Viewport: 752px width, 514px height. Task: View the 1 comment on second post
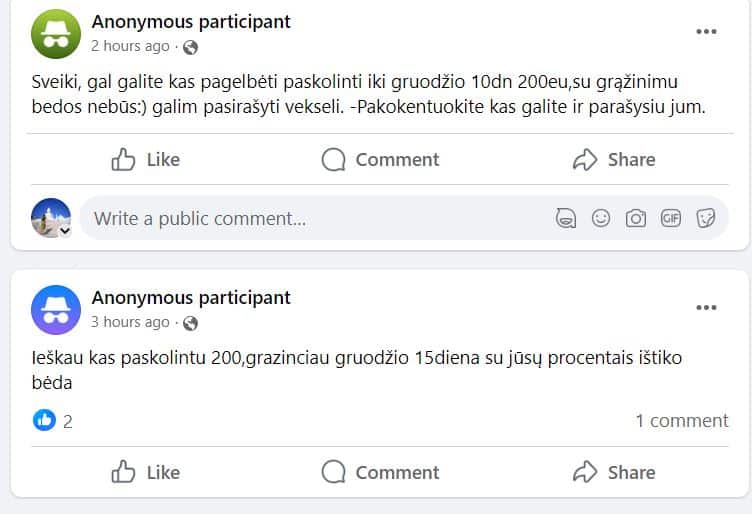[x=681, y=421]
